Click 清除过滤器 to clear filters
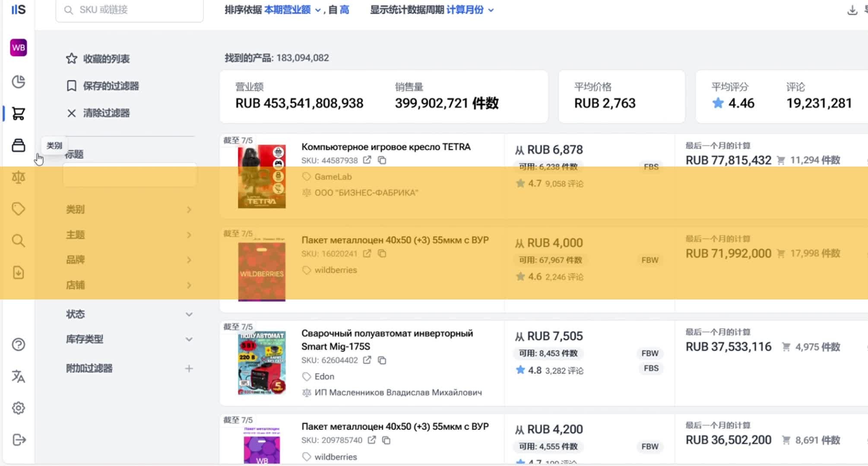868x466 pixels. tap(106, 113)
